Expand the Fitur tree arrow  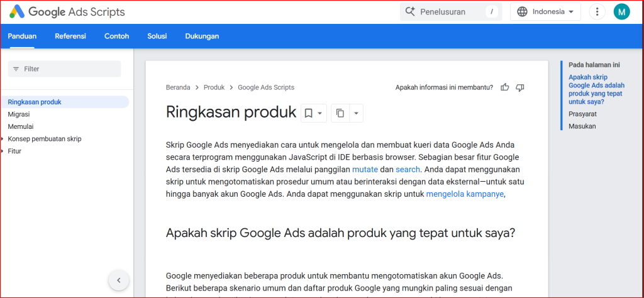coord(3,151)
